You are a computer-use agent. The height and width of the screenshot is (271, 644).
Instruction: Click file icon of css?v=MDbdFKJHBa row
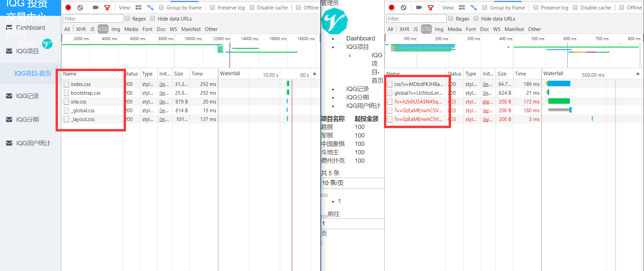click(390, 84)
